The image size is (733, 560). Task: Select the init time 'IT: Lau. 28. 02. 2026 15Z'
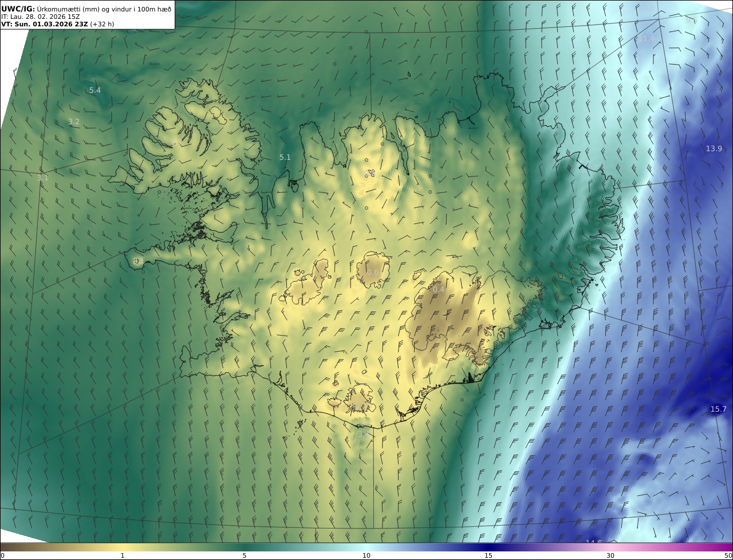(x=41, y=17)
